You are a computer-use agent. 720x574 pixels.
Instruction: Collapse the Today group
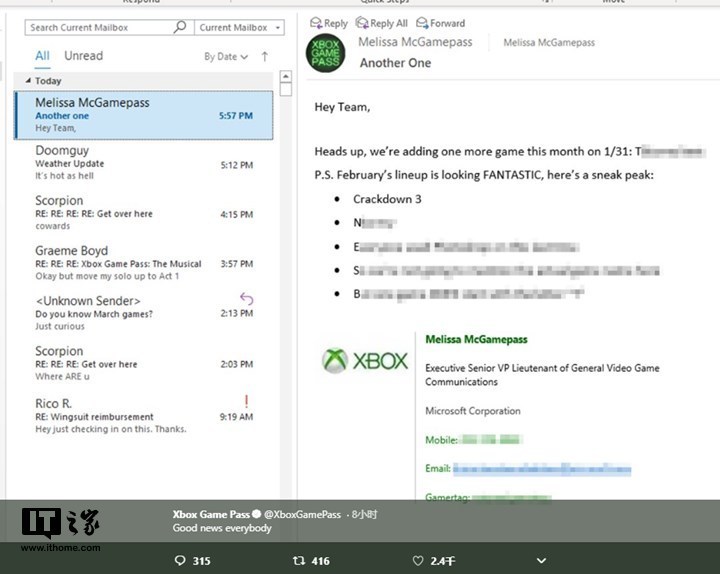[28, 81]
